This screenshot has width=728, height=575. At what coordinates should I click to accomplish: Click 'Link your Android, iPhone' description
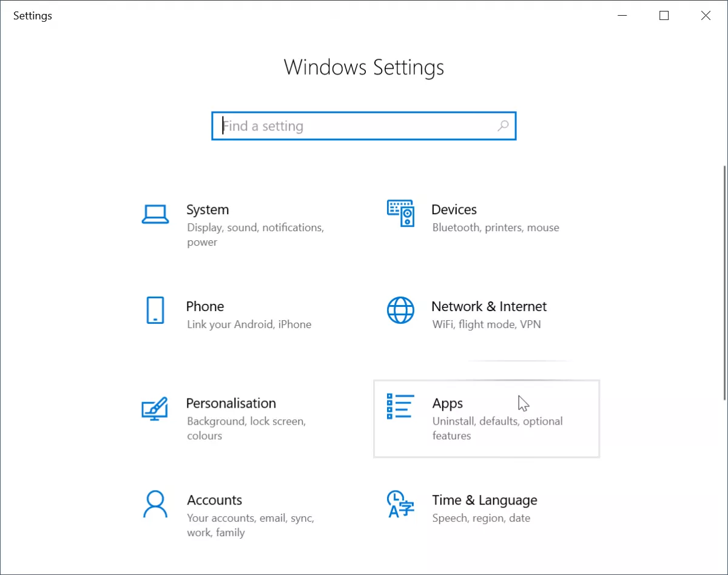[249, 324]
